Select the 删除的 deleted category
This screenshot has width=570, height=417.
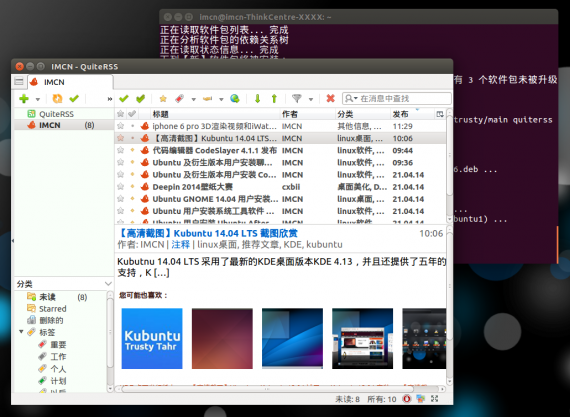click(45, 320)
